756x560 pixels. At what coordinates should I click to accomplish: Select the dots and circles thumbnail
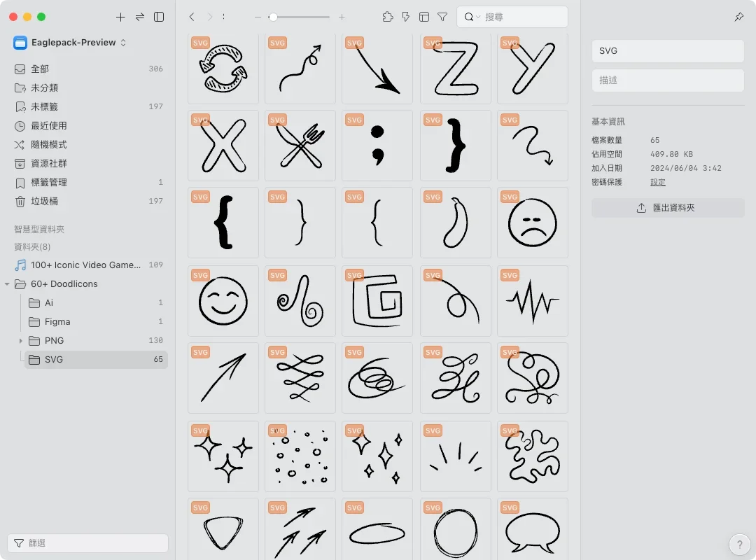click(300, 456)
